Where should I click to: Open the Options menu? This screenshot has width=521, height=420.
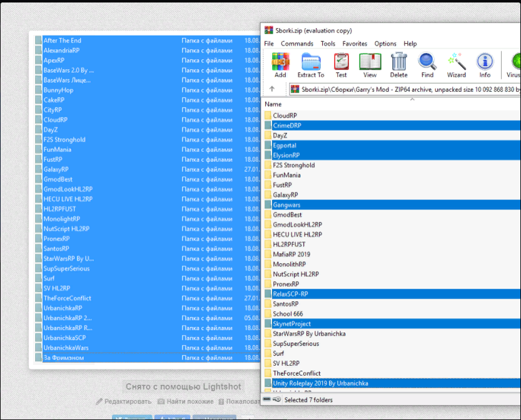click(385, 44)
